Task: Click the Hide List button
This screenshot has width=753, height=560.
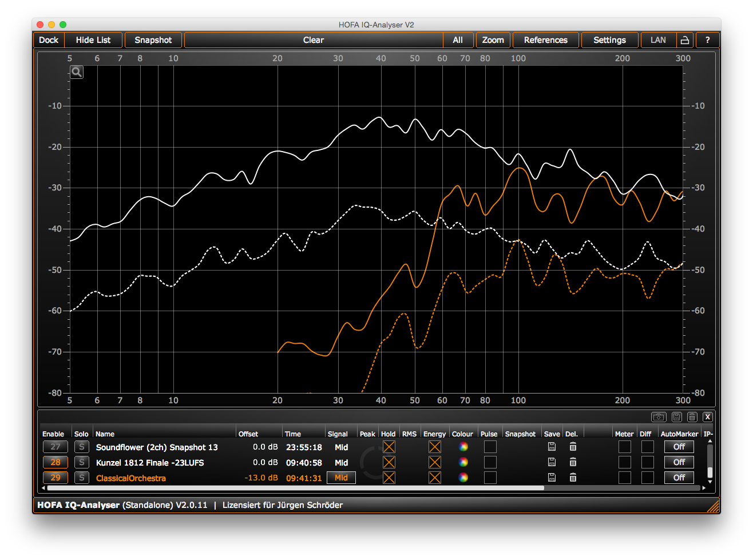Action: (x=93, y=40)
